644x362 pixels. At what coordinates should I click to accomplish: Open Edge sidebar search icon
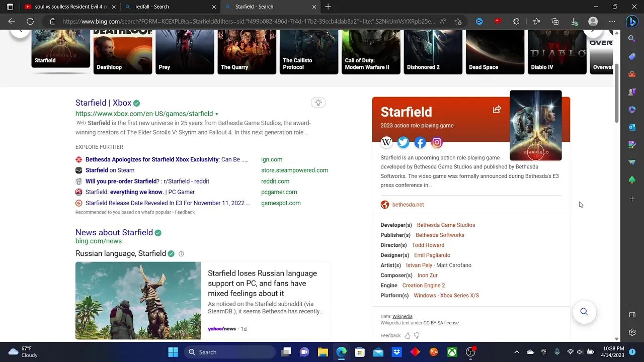(632, 39)
